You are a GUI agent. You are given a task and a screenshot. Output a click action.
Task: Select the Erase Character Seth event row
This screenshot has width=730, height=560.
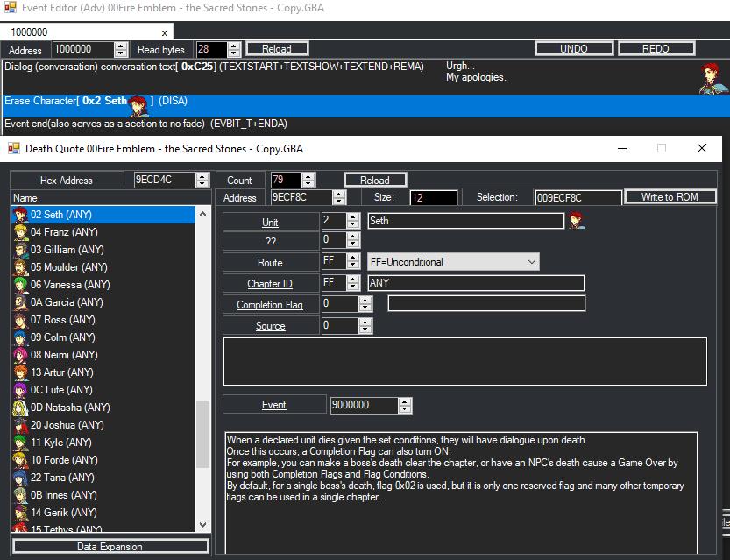point(365,106)
